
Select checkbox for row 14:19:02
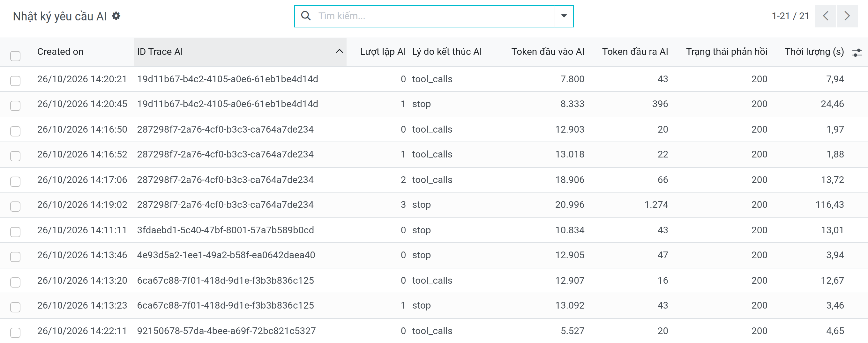click(x=15, y=206)
